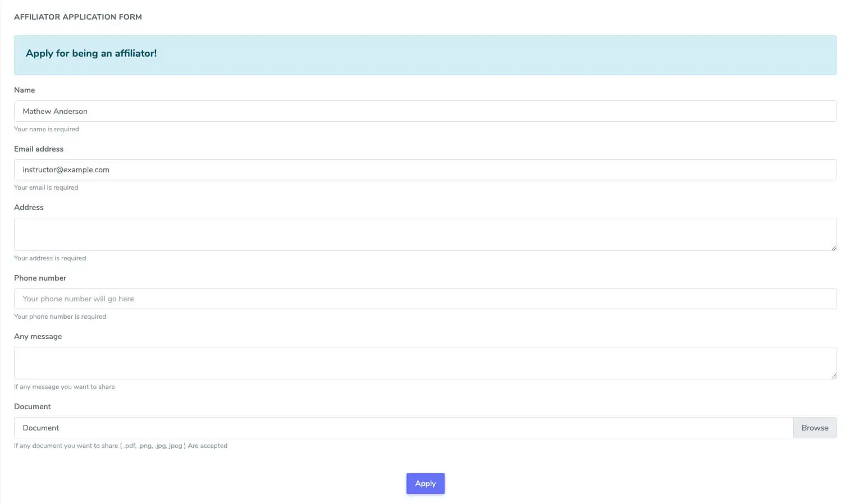Click the Document file chooser field
The width and height of the screenshot is (850, 504).
click(403, 428)
